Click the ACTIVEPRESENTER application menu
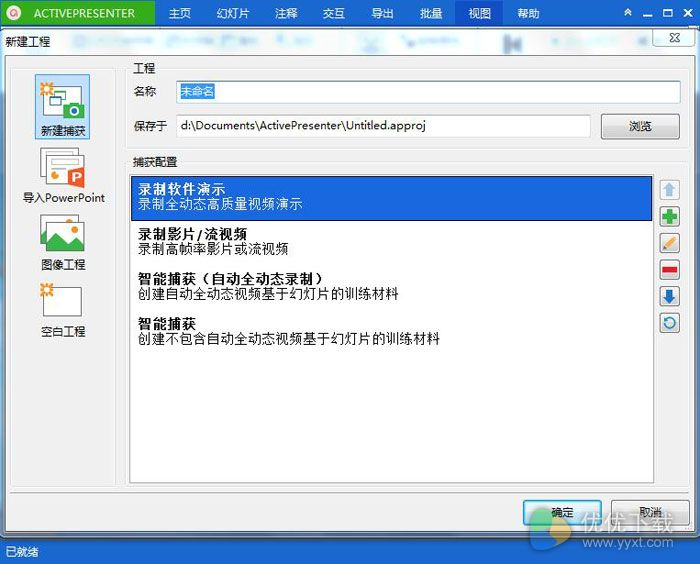The image size is (700, 564). pyautogui.click(x=79, y=13)
